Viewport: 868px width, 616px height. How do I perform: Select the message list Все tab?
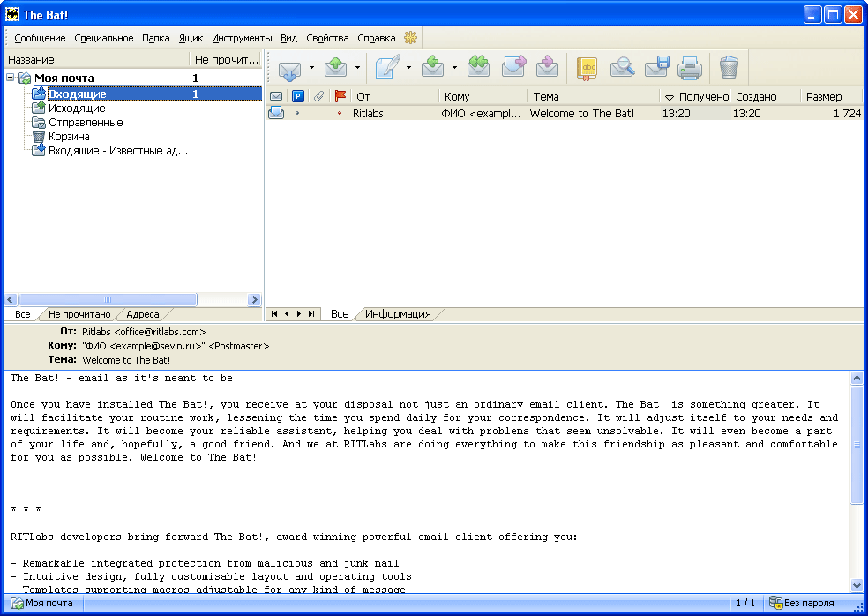[340, 313]
